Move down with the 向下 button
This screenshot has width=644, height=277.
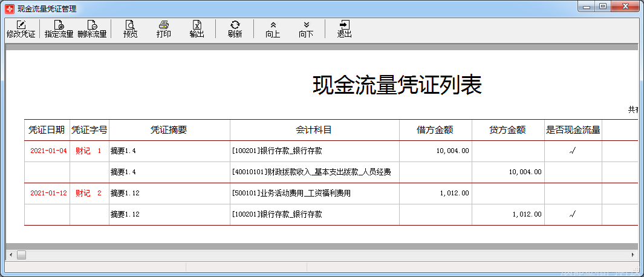(306, 28)
